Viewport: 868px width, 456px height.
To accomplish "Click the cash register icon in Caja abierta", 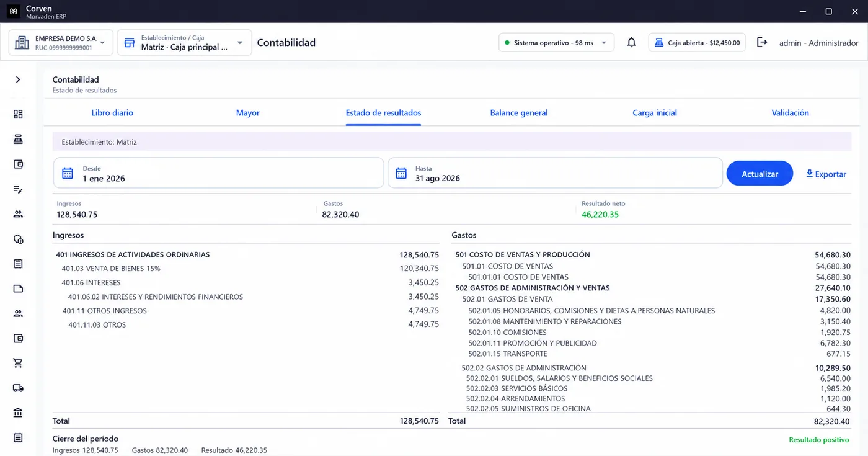I will click(659, 43).
